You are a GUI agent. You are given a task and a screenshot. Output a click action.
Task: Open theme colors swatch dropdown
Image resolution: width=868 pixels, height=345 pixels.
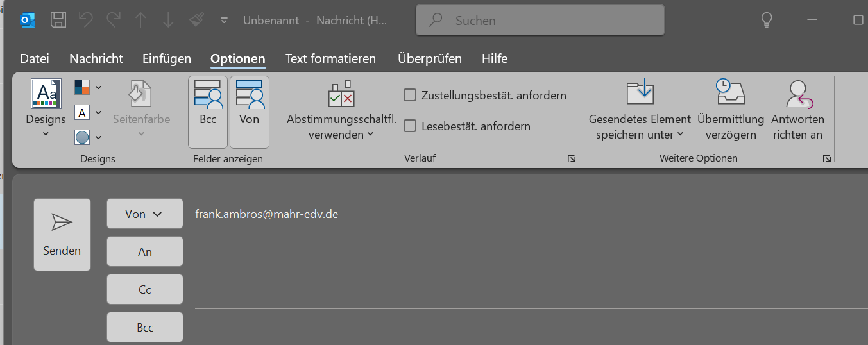click(88, 87)
